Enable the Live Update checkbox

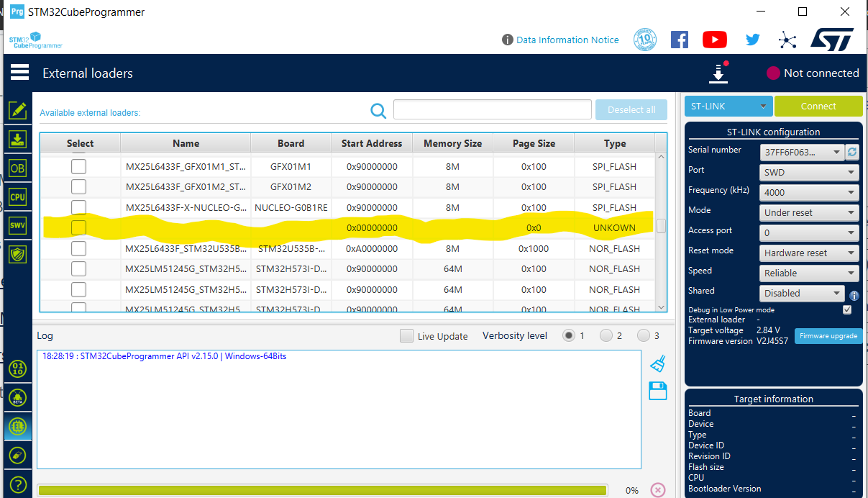(x=406, y=335)
